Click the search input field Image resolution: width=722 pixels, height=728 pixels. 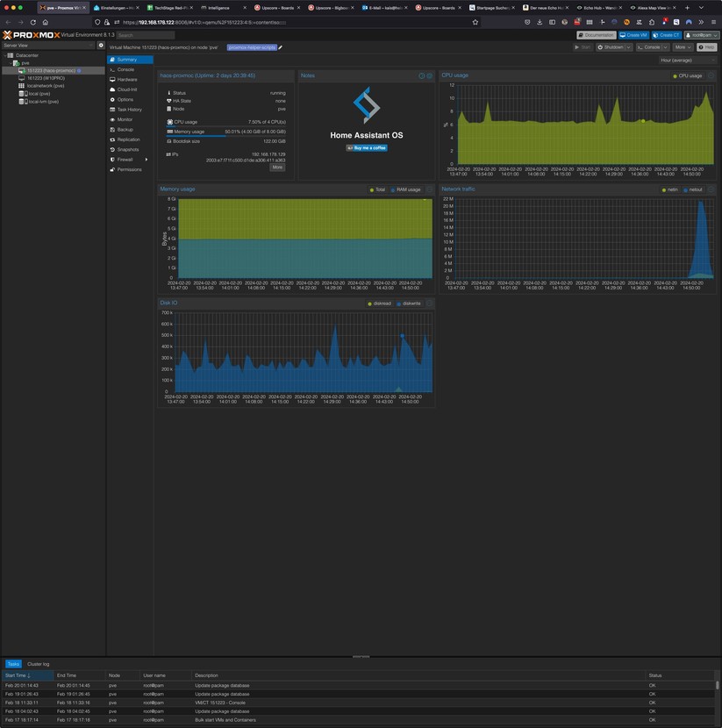pos(145,35)
